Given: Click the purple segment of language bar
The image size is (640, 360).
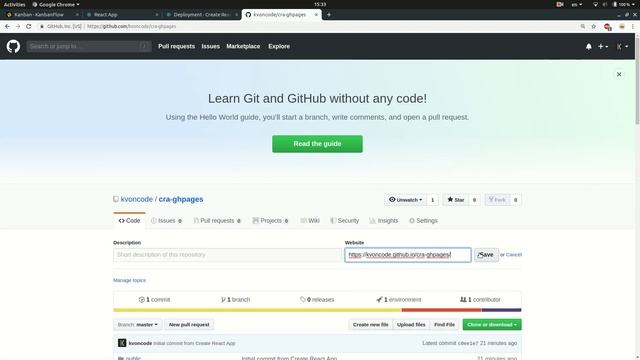Looking at the screenshot, I should click(x=501, y=310).
